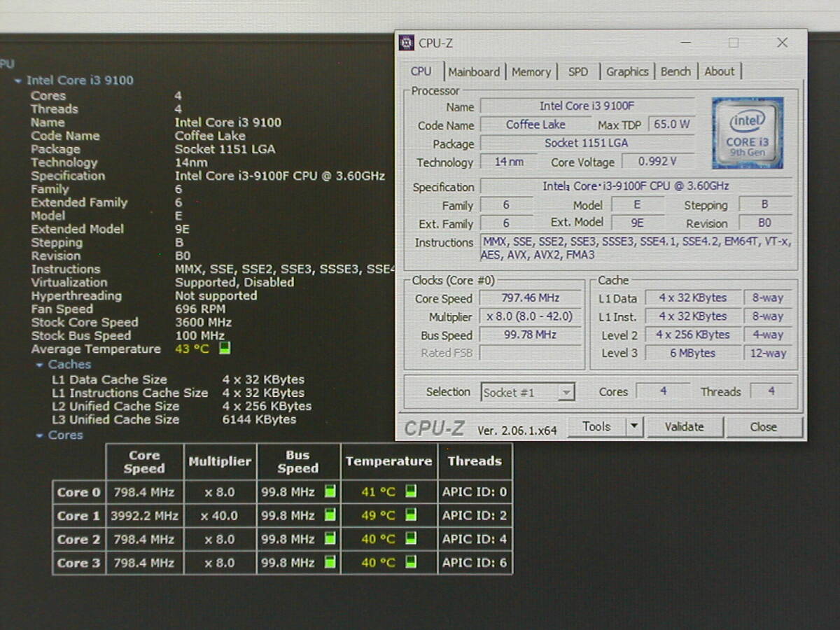Click the Virtualization value Supported, Disabled
This screenshot has width=840, height=630.
pyautogui.click(x=234, y=282)
